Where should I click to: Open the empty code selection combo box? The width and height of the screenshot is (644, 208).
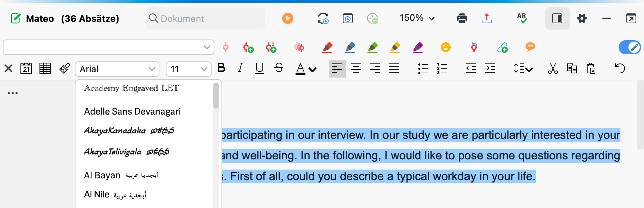pos(109,47)
